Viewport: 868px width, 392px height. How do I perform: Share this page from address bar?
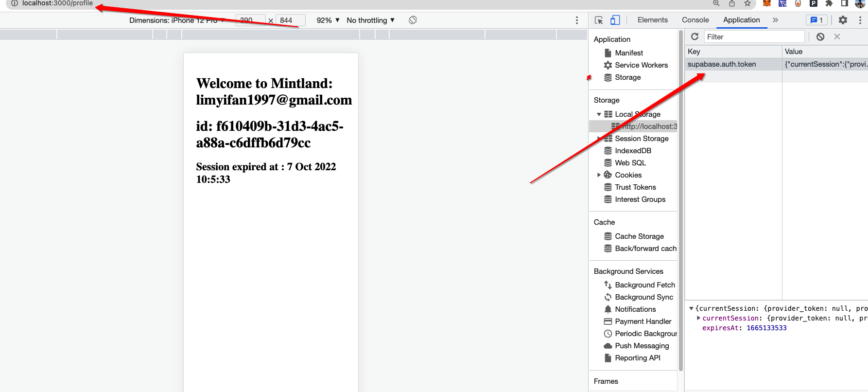click(731, 3)
